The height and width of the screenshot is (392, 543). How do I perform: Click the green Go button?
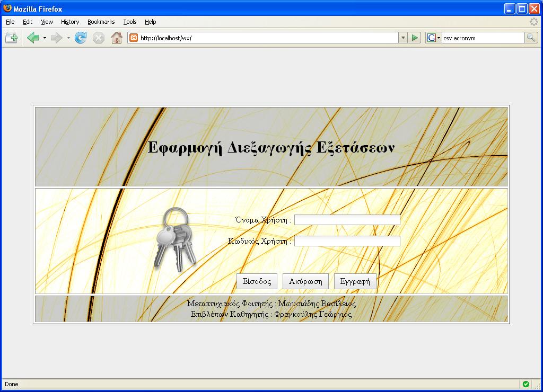(x=415, y=38)
